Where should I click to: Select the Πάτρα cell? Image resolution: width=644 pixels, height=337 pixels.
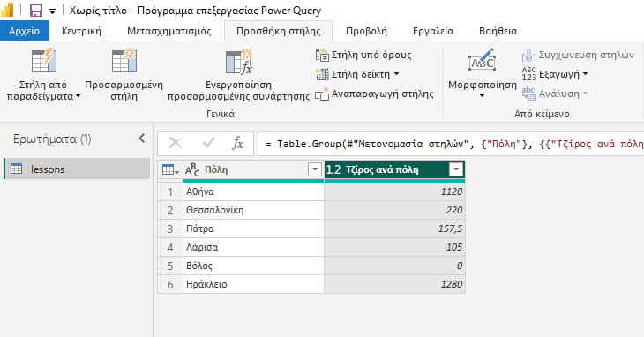click(253, 228)
